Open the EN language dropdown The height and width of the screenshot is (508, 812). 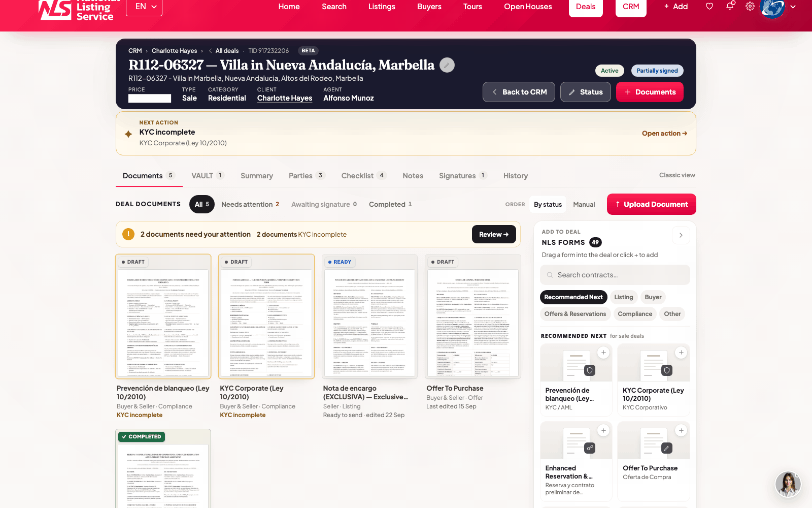(145, 7)
